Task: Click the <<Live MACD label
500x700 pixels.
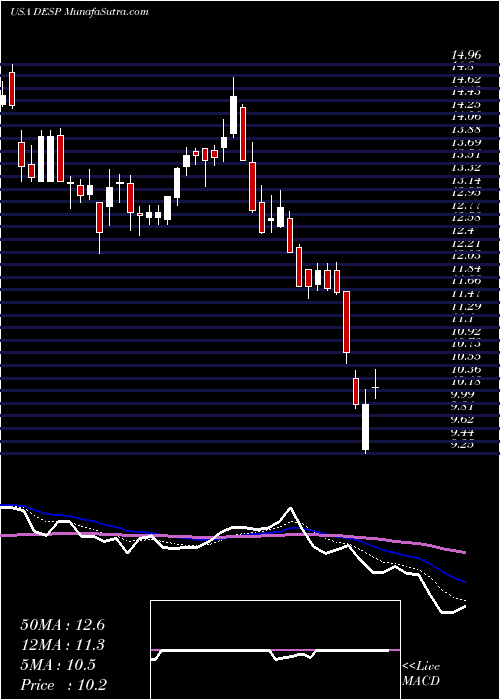Action: point(421,674)
